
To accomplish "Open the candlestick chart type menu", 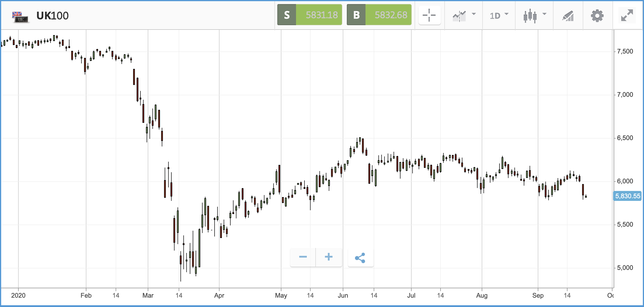I will pos(530,16).
